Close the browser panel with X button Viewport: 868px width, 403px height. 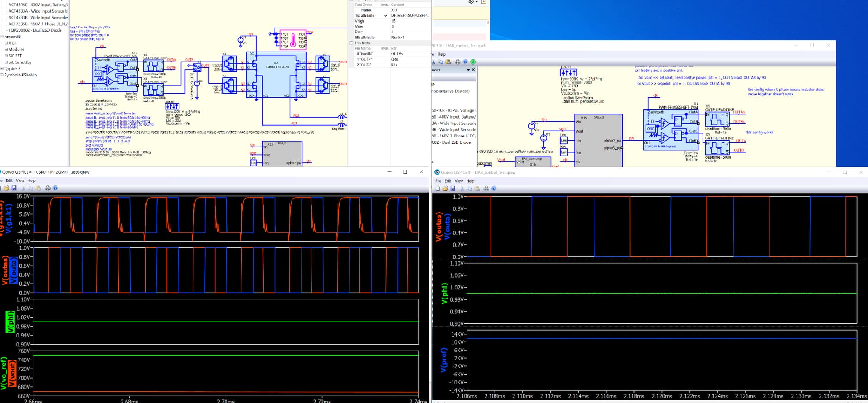click(473, 70)
